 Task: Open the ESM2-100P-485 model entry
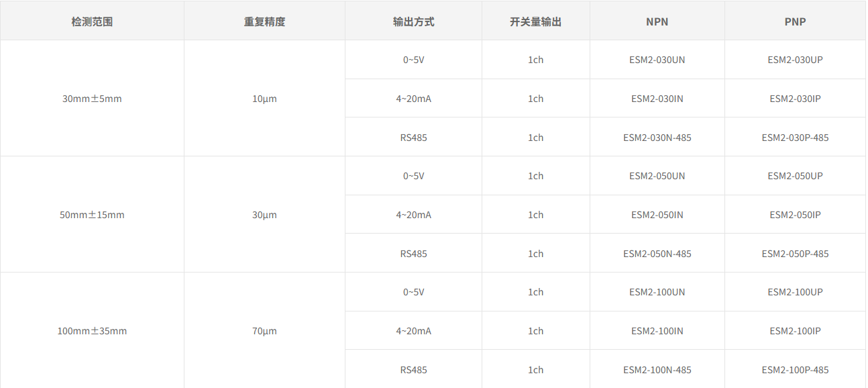pyautogui.click(x=795, y=370)
